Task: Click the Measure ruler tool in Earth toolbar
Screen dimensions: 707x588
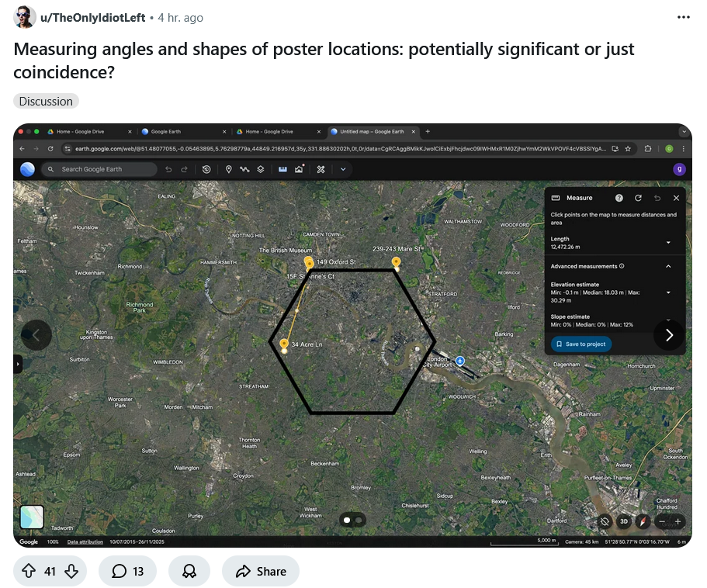Action: (x=282, y=169)
